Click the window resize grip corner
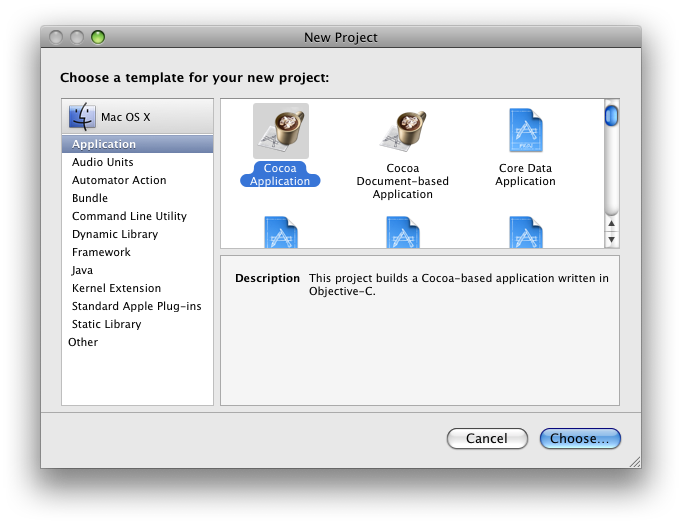Image resolution: width=682 pixels, height=524 pixels. coord(635,462)
